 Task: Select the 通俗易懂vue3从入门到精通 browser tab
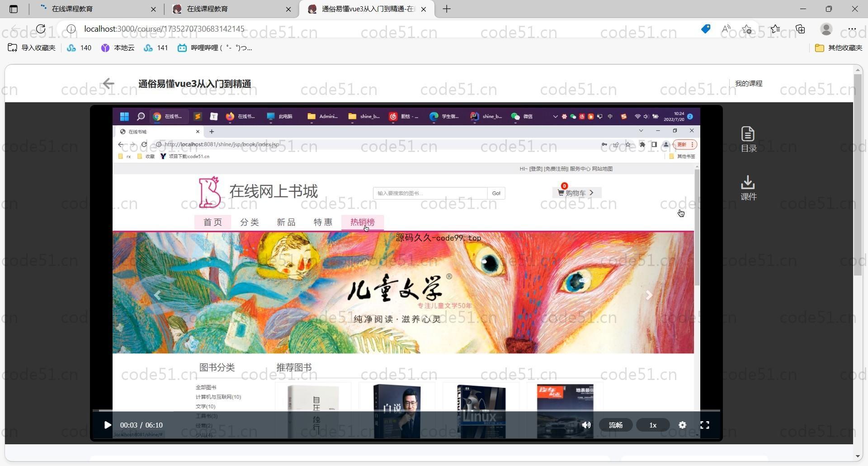[366, 9]
